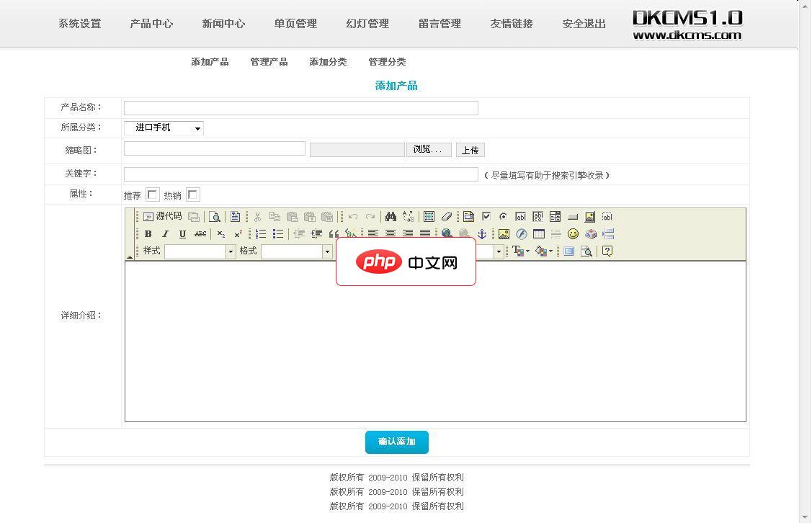Click the smiley face emoticon icon
The height and width of the screenshot is (523, 812).
coord(573,233)
